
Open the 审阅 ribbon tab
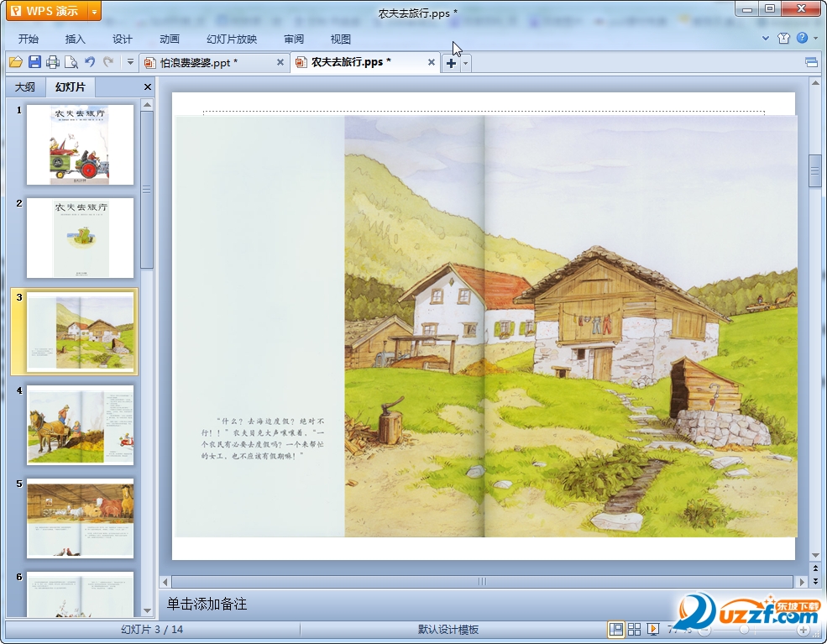tap(294, 39)
